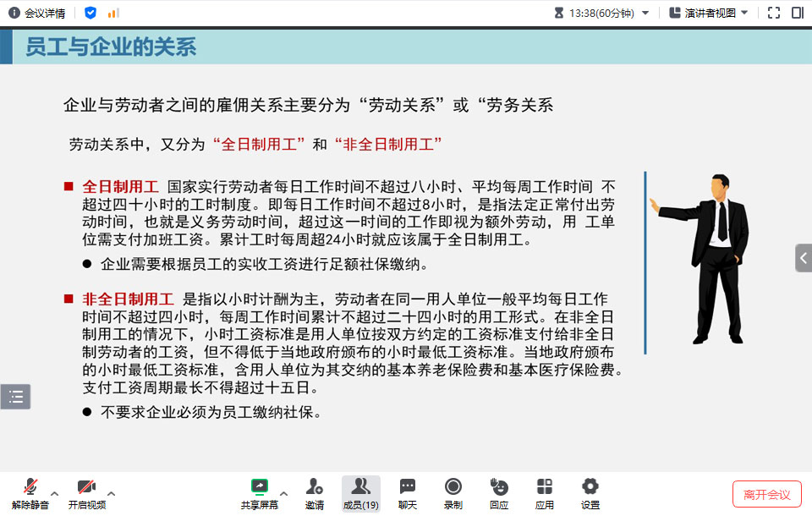Unmute microphone with 解除静音
This screenshot has width=812, height=516.
point(30,494)
